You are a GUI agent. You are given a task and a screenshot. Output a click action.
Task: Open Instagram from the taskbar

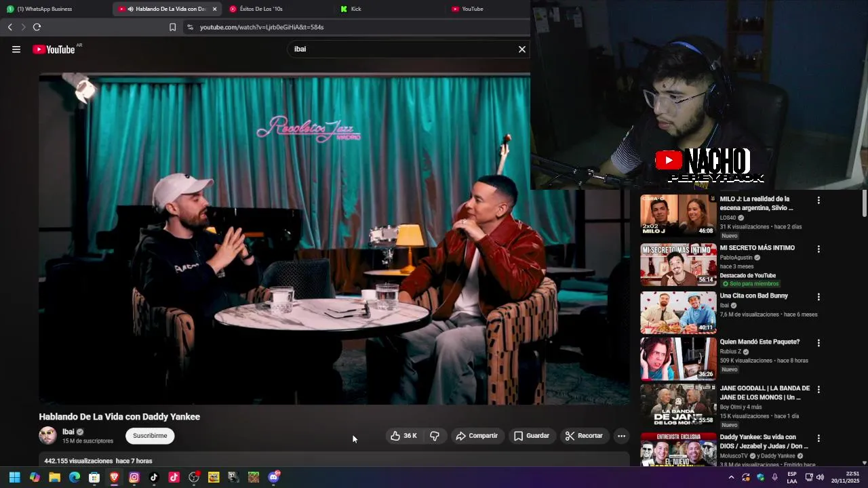click(x=134, y=477)
